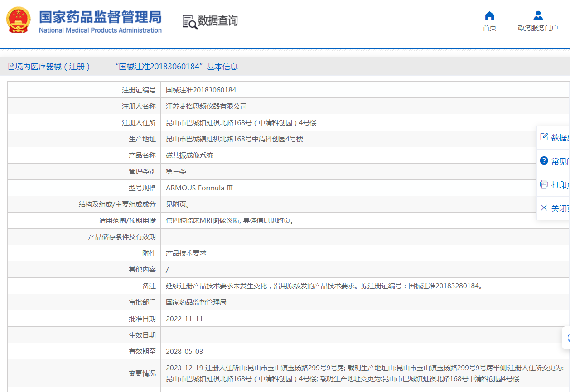This screenshot has width=570, height=392.
Task: Click model value ARMOUS Formula III
Action: 199,188
